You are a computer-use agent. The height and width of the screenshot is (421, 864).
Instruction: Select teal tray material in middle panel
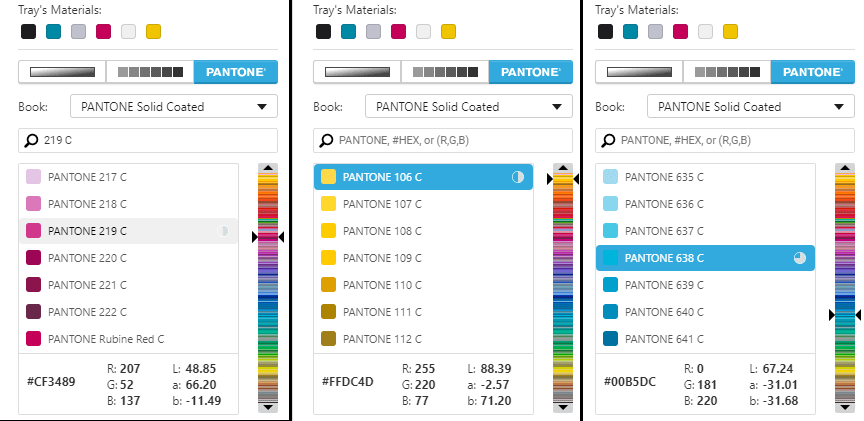pyautogui.click(x=348, y=32)
